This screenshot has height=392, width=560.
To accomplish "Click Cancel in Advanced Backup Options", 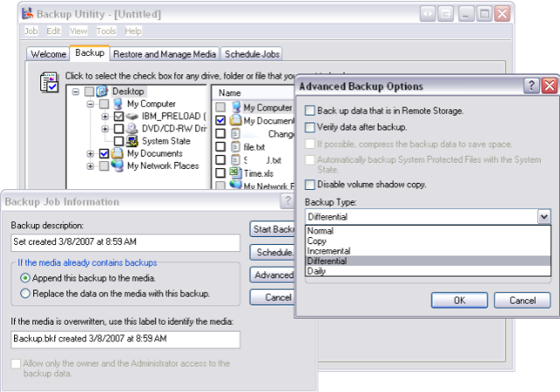I will point(522,300).
